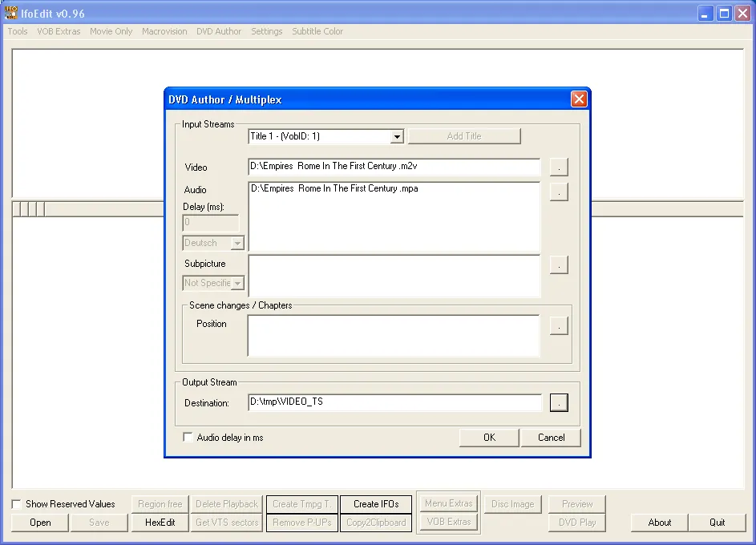Close the DVD Author / Multiplex dialog
756x545 pixels.
(x=579, y=99)
